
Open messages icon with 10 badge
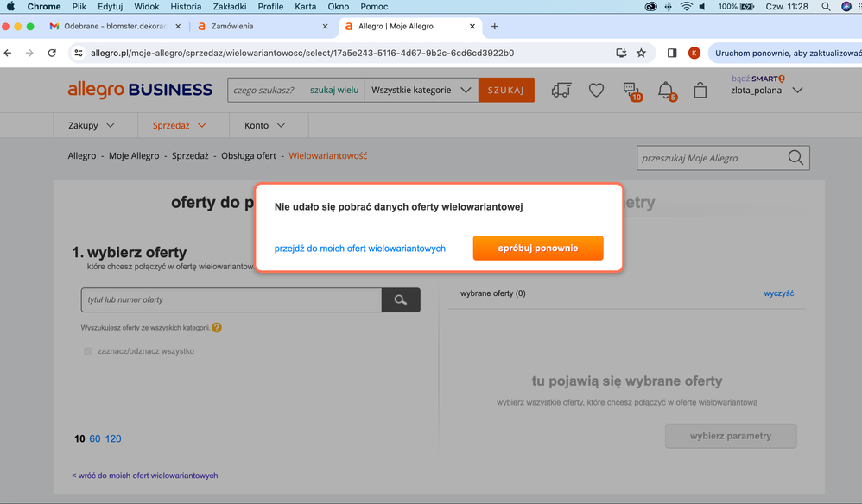(x=632, y=91)
